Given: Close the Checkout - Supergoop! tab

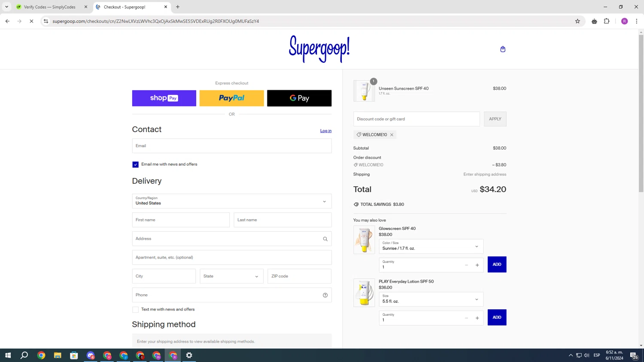Looking at the screenshot, I should tap(166, 7).
